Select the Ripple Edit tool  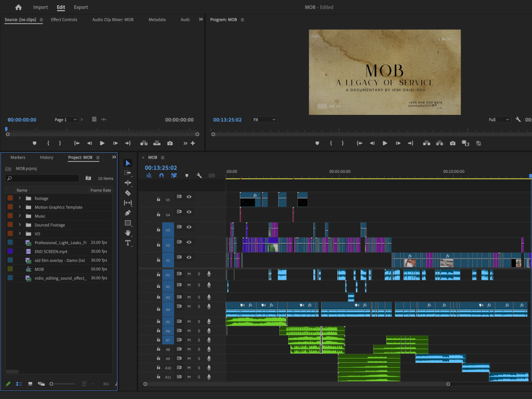[x=128, y=183]
